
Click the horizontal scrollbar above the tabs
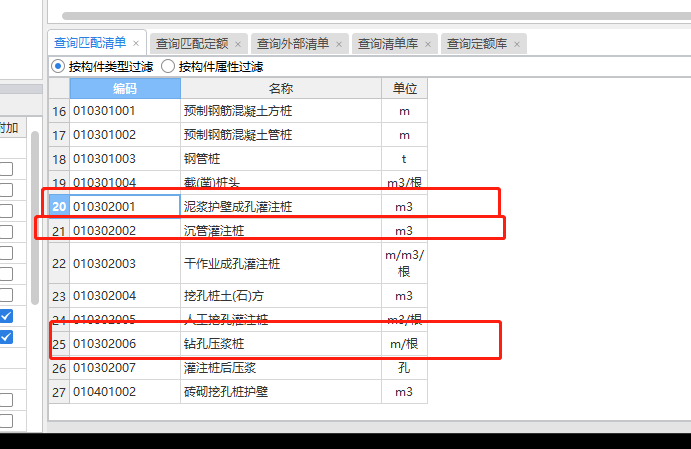click(x=376, y=16)
